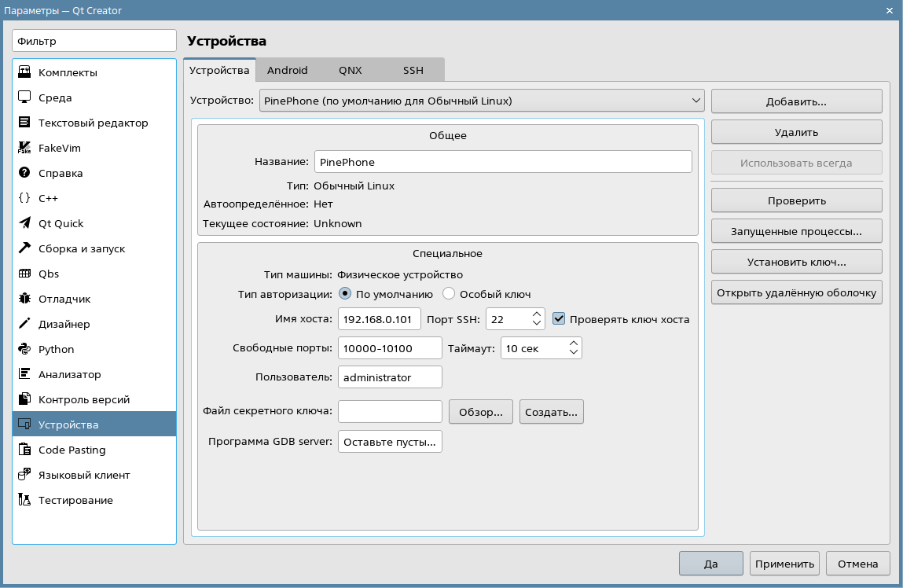Expand the Устройство device dropdown

(x=483, y=101)
